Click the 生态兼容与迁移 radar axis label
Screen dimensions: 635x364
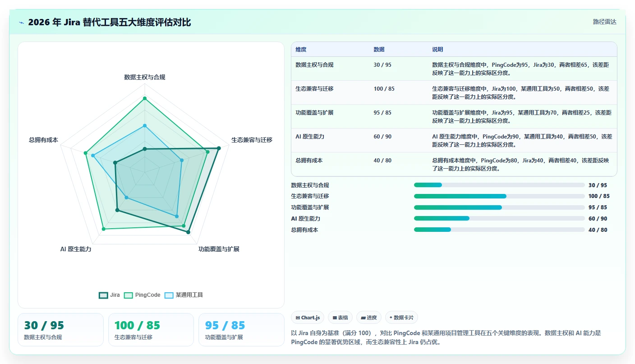tap(252, 140)
